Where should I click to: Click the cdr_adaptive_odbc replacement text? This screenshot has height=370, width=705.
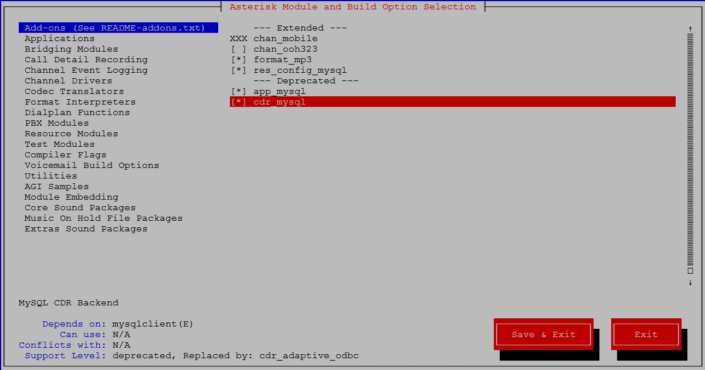309,356
